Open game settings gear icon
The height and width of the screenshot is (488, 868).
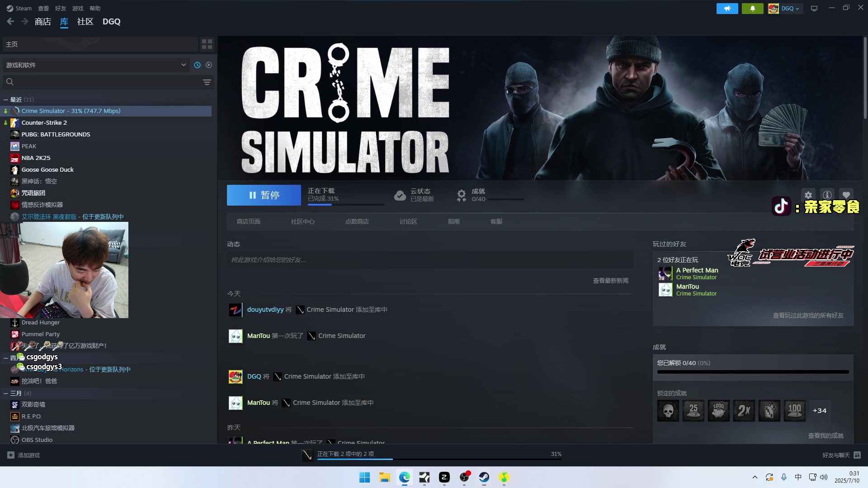point(808,195)
